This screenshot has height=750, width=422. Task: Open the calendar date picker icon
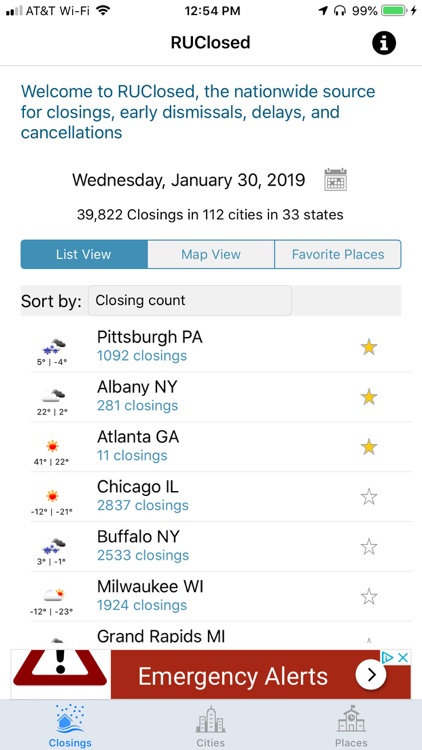click(335, 180)
